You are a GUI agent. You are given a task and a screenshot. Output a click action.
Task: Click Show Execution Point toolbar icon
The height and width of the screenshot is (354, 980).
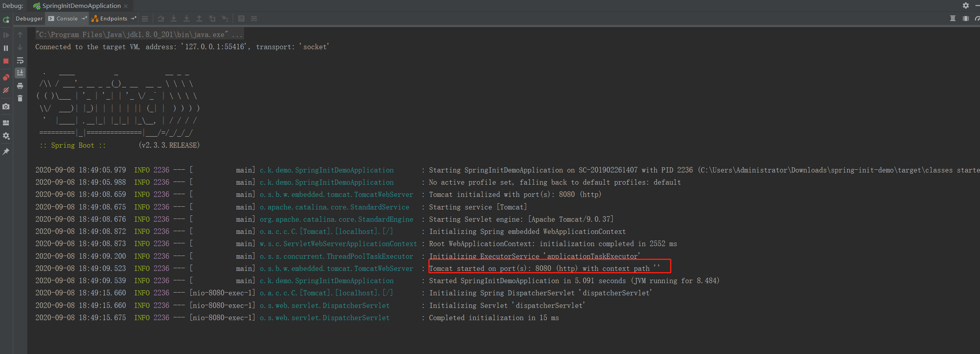point(145,19)
